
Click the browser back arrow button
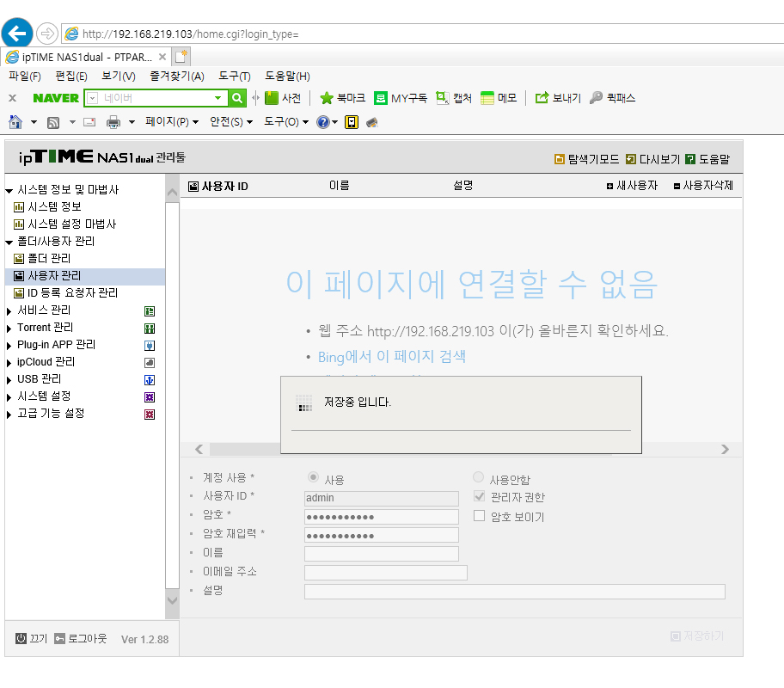click(17, 34)
